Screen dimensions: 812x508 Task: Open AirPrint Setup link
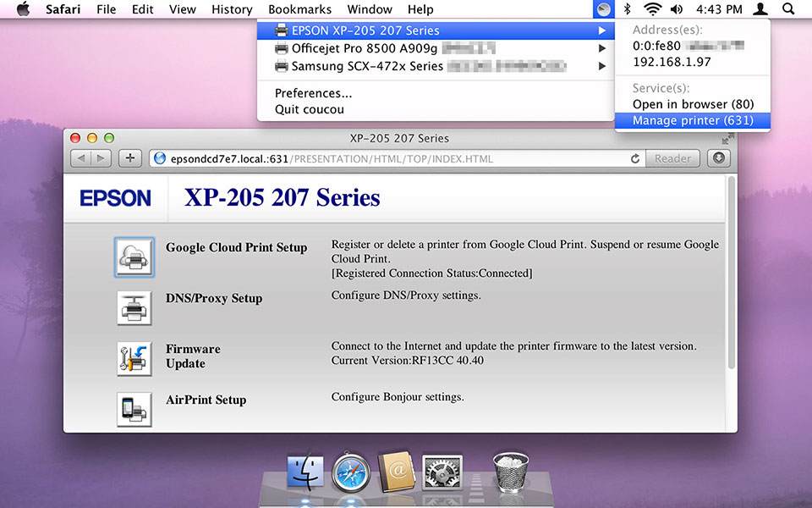tap(206, 400)
